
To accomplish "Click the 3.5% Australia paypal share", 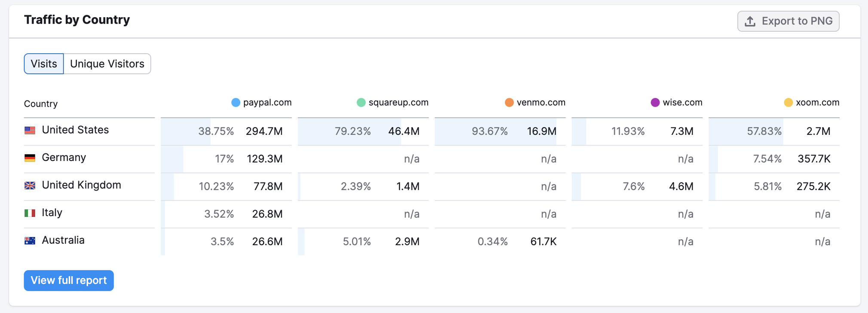I will 222,242.
